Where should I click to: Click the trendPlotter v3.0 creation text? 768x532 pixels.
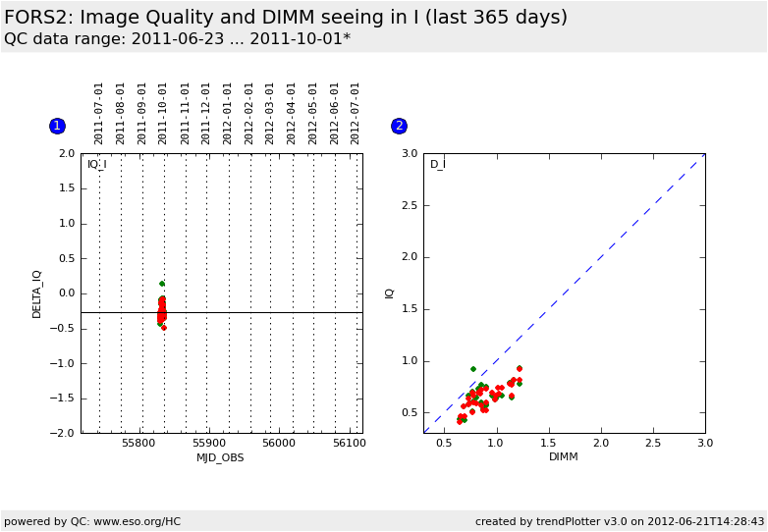(620, 521)
